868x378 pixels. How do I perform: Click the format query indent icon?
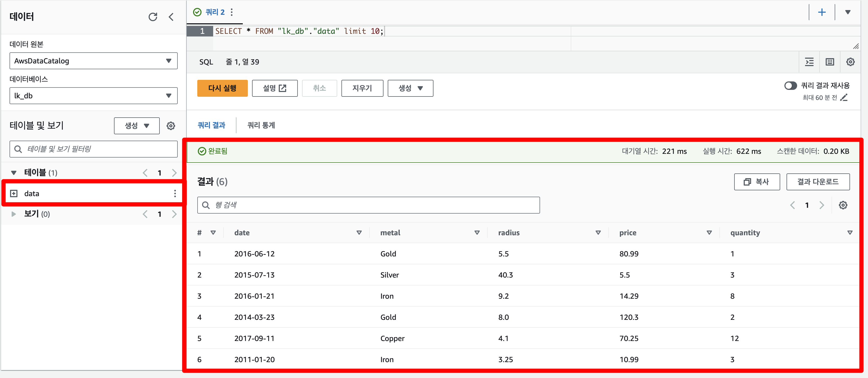809,62
